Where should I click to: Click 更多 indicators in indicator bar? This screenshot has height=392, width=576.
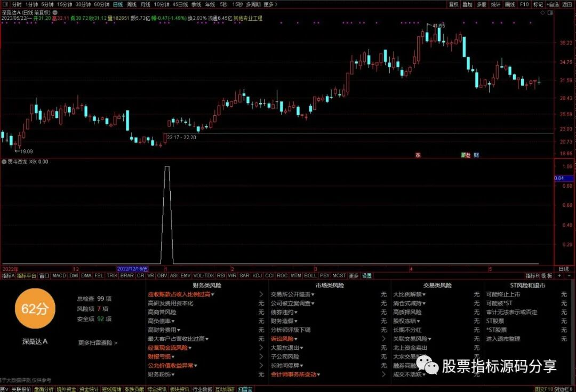tap(354, 276)
